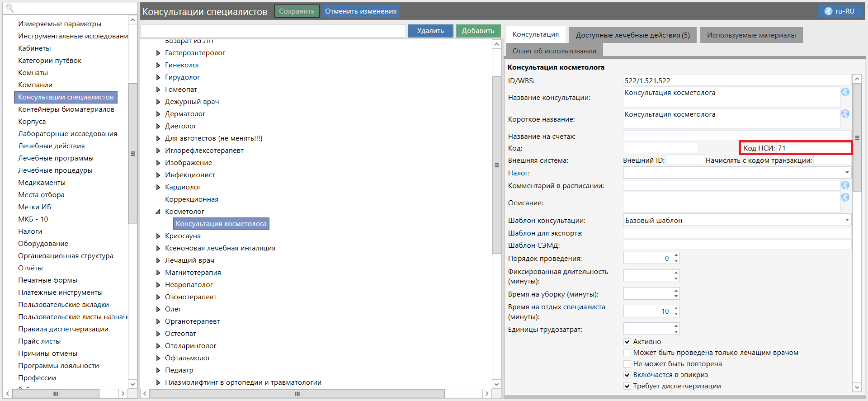Toggle Включается в эпикриз checkbox
The height and width of the screenshot is (401, 868).
[627, 375]
